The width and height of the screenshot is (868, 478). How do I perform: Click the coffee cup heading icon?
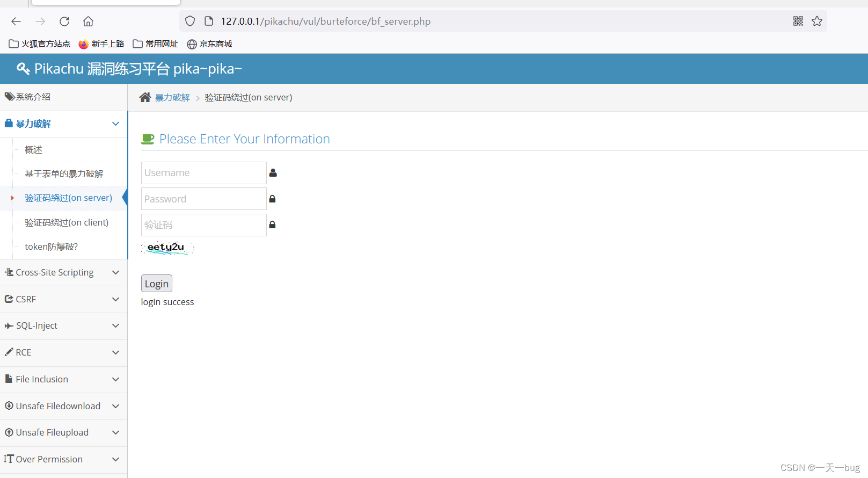[148, 139]
